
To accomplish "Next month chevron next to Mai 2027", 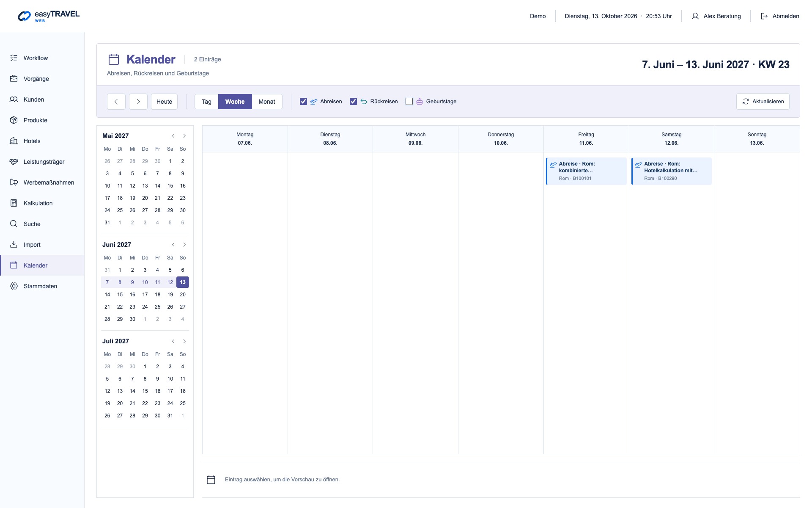I will tap(184, 136).
